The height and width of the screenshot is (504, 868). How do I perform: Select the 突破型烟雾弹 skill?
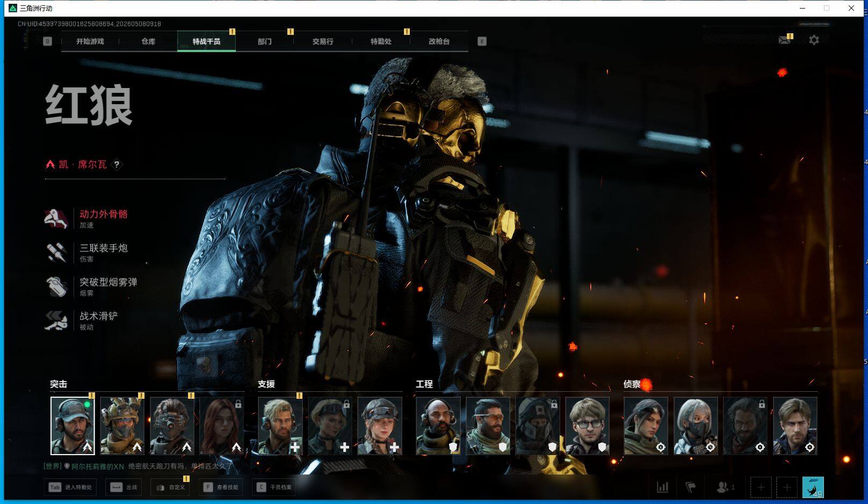(x=91, y=286)
